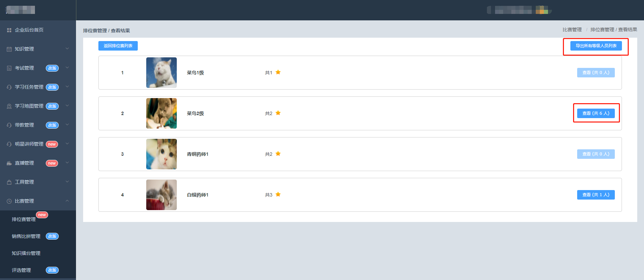
Task: Click the calendar icon beside 知识管理
Action: (9, 49)
